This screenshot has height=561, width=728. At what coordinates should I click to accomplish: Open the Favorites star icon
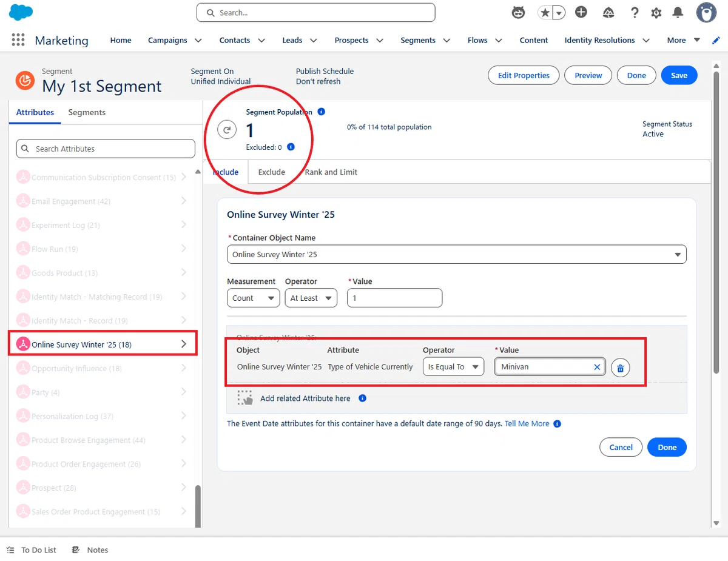[x=545, y=13]
